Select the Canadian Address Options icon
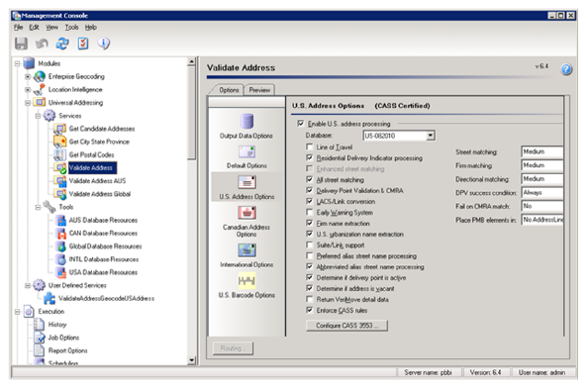Image resolution: width=587 pixels, height=392 pixels. pyautogui.click(x=246, y=213)
